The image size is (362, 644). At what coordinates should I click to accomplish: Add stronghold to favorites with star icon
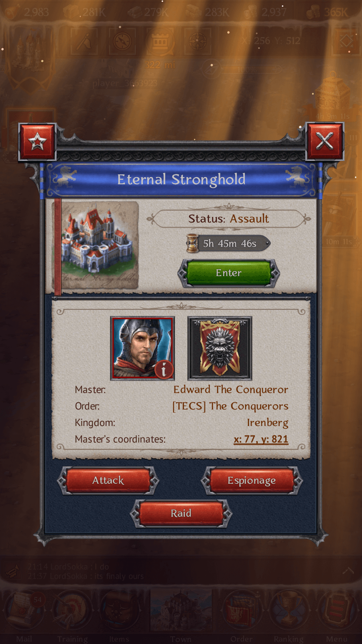coord(37,142)
